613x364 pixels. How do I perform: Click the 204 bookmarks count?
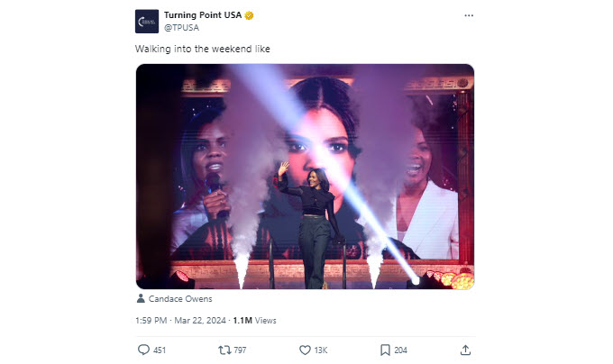[x=401, y=350]
